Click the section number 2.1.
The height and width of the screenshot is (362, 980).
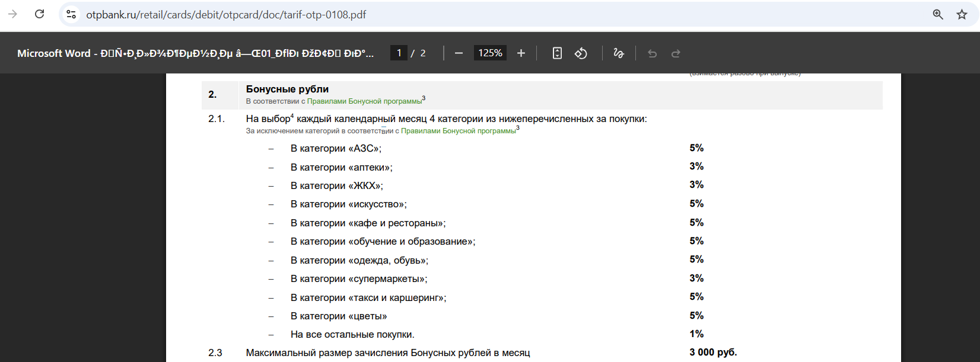[217, 118]
